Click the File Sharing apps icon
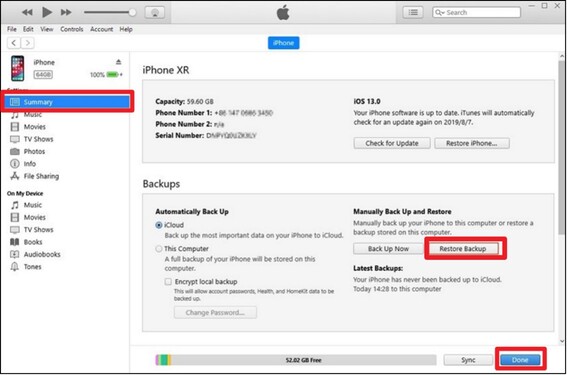Image resolution: width=567 pixels, height=375 pixels. pos(15,176)
